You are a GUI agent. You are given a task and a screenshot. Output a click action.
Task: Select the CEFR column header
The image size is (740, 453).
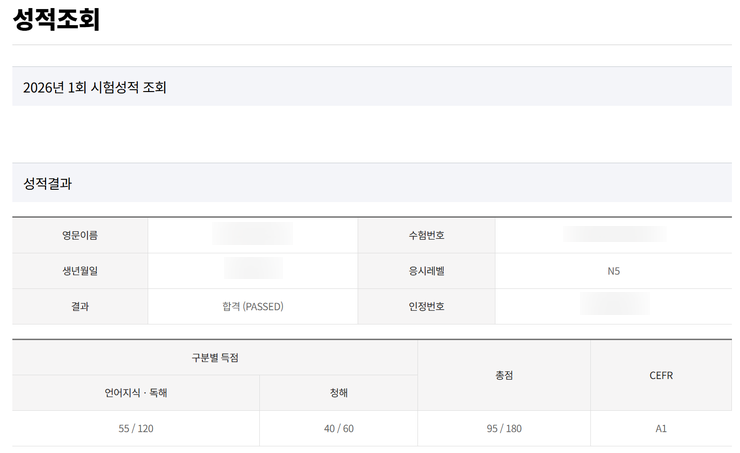point(661,375)
